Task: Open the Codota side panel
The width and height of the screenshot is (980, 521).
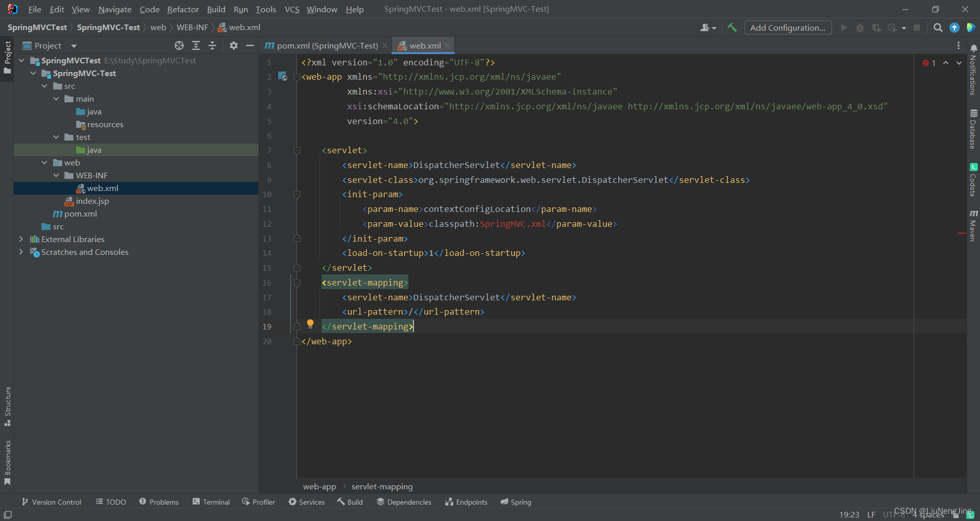Action: pyautogui.click(x=973, y=180)
